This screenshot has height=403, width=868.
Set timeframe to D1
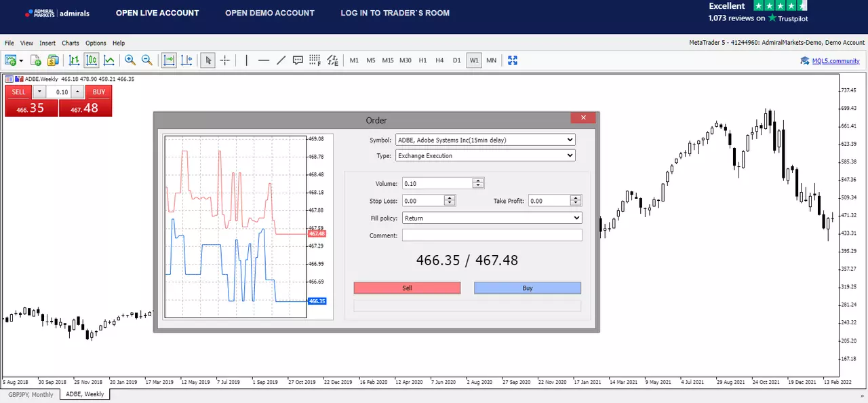point(456,60)
